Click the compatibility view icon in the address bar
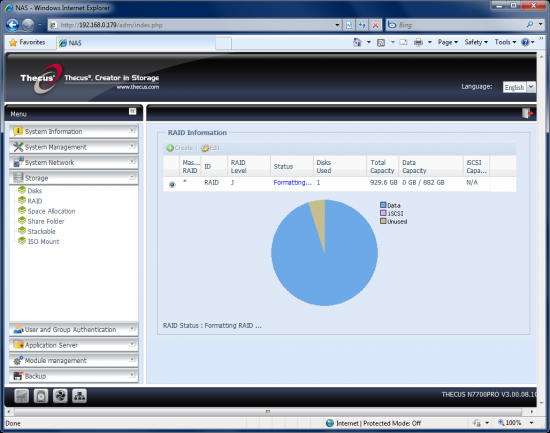 click(349, 25)
